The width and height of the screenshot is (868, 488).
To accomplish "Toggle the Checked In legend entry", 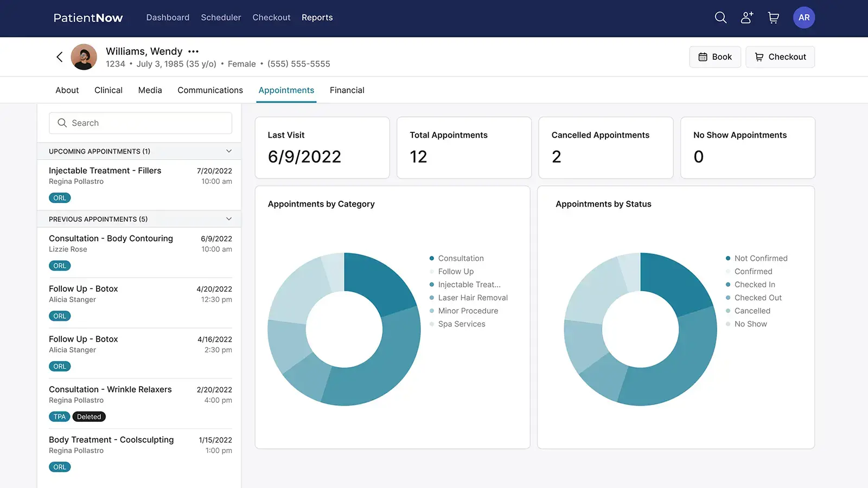I will click(751, 285).
